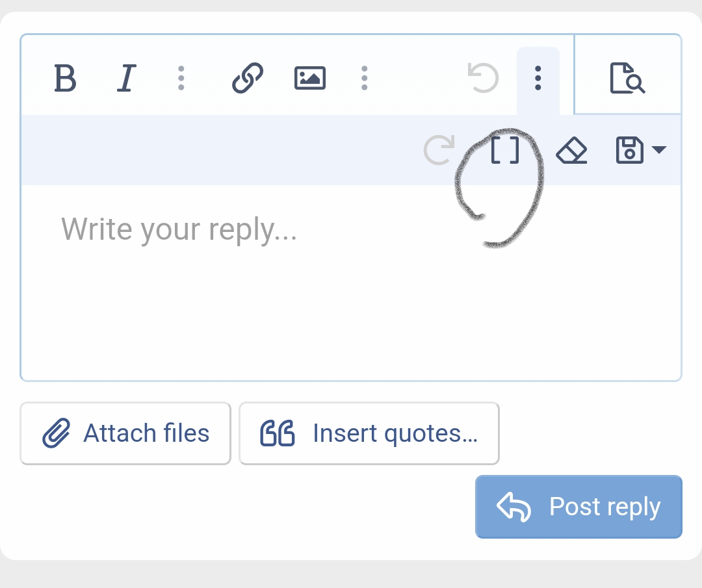Viewport: 702px width, 588px height.
Task: Insert a link using the chain icon
Action: (248, 79)
